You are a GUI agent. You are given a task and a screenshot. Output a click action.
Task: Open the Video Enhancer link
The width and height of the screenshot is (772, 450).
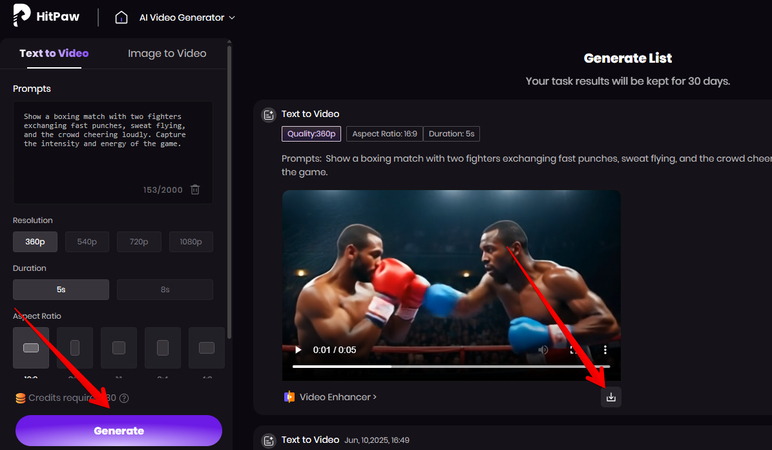click(338, 397)
